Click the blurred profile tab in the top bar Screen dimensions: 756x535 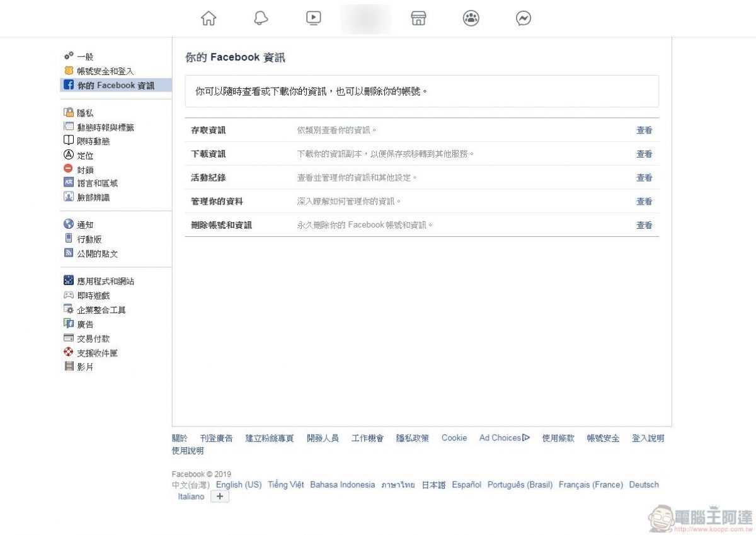coord(365,19)
